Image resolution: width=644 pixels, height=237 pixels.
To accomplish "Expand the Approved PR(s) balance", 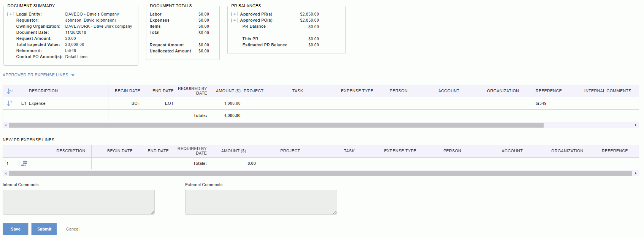I will point(235,14).
